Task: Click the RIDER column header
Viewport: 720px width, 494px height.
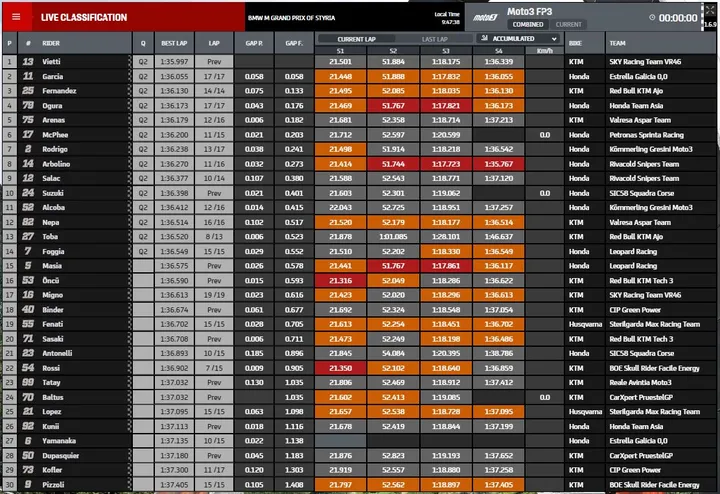Action: pyautogui.click(x=51, y=43)
